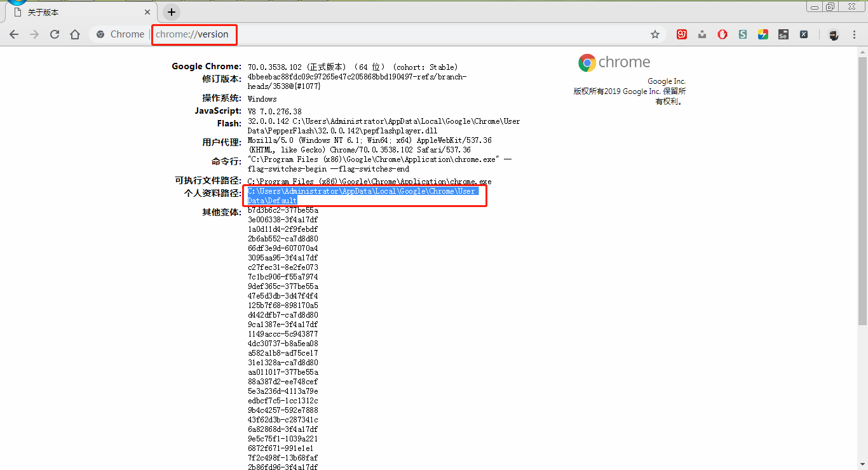Click variation 'b7d3b6c2-377be55a'
This screenshot has width=868, height=470.
283,210
